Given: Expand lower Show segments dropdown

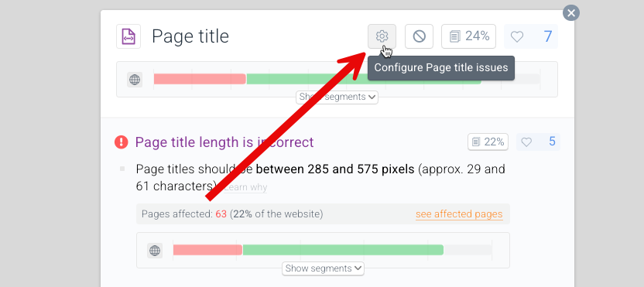Looking at the screenshot, I should pos(323,269).
